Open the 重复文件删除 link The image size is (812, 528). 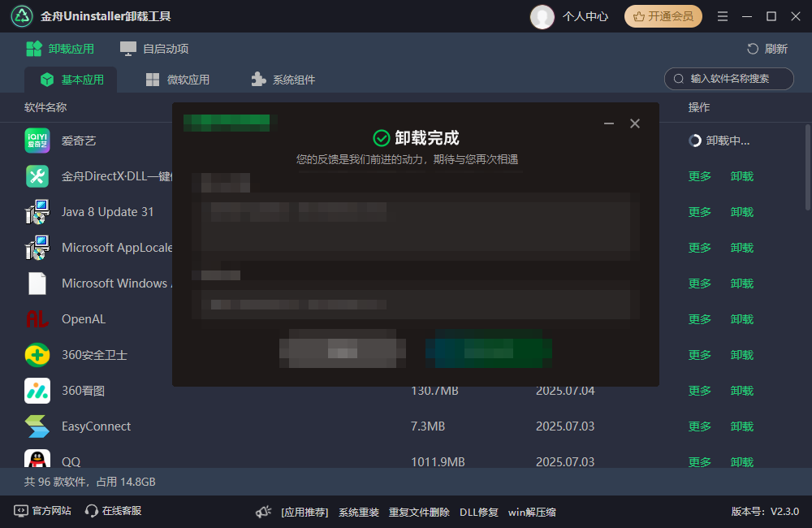pyautogui.click(x=419, y=513)
